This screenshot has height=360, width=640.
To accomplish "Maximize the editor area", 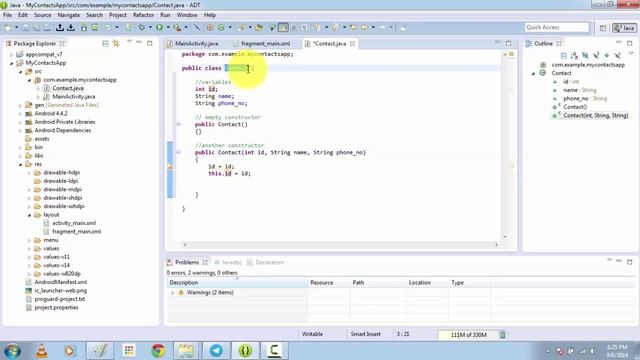I will [509, 43].
